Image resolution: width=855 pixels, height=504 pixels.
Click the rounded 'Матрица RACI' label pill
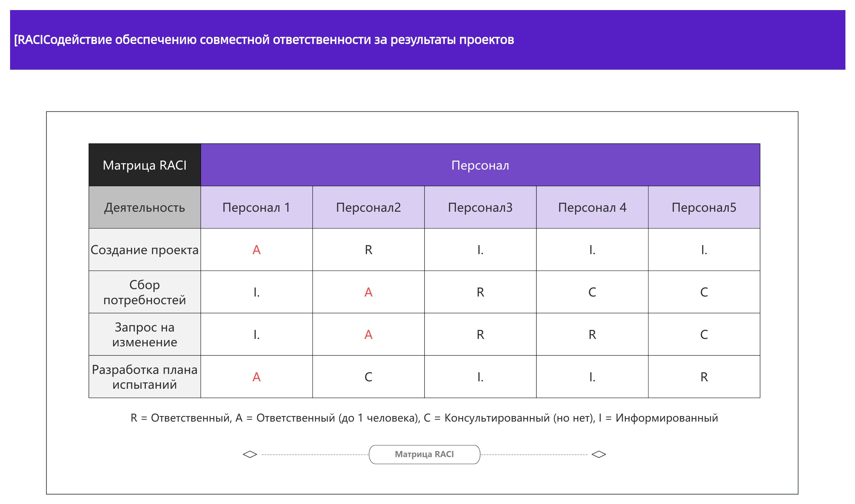click(x=424, y=454)
